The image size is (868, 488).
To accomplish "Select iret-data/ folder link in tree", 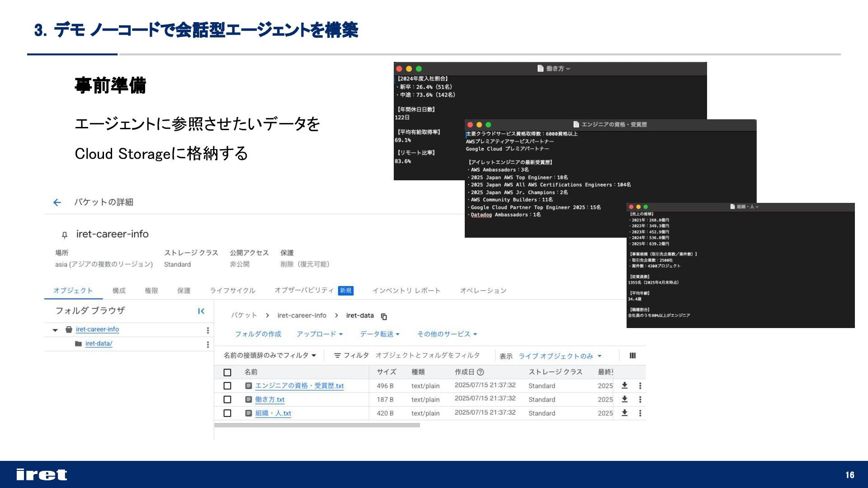I will pos(99,343).
